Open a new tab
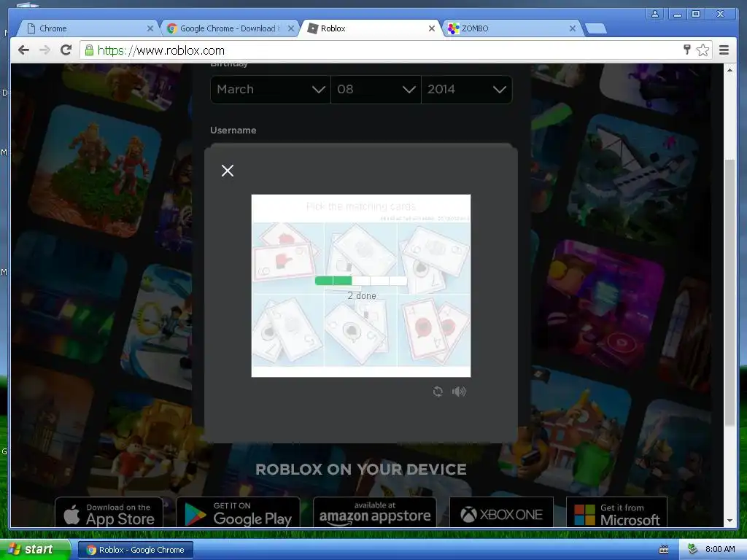747x560 pixels. (595, 29)
